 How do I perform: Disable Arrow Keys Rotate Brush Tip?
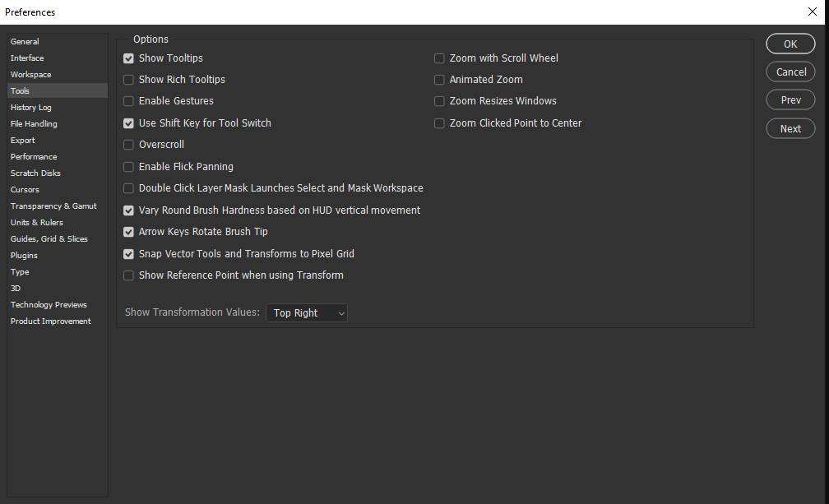(x=128, y=232)
